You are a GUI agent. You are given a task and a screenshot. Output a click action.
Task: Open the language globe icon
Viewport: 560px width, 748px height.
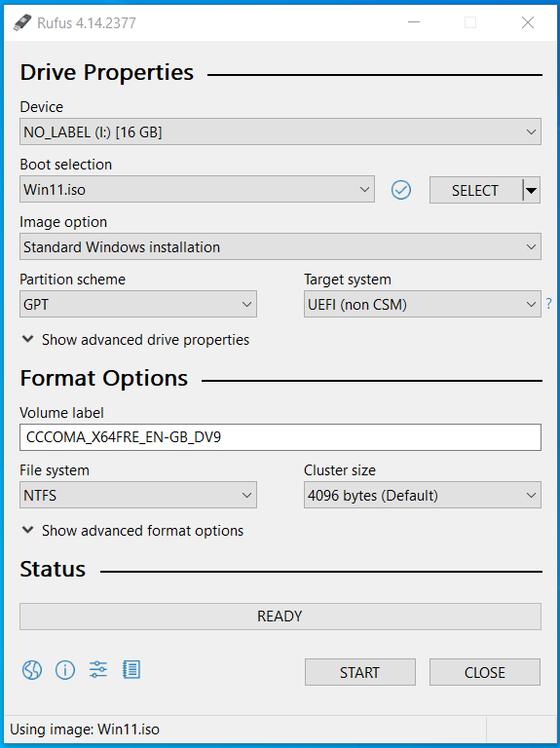pos(32,670)
